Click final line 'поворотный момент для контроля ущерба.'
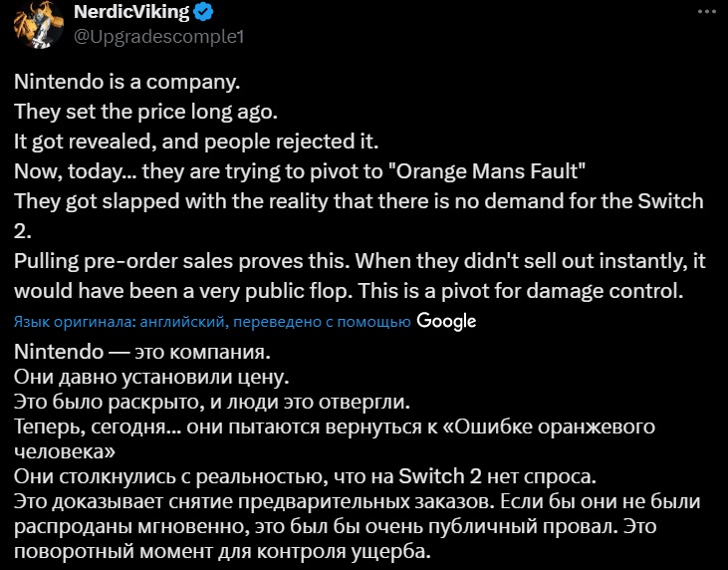Screen dimensions: 728x570 (x=223, y=551)
